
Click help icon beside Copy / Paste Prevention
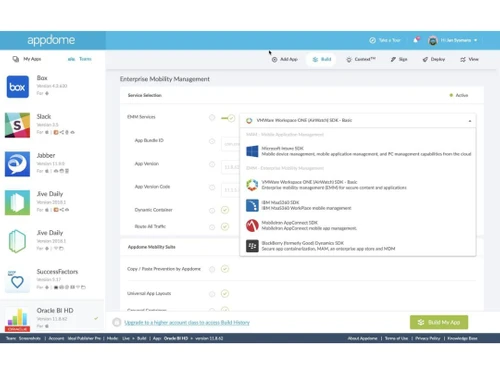pos(212,269)
